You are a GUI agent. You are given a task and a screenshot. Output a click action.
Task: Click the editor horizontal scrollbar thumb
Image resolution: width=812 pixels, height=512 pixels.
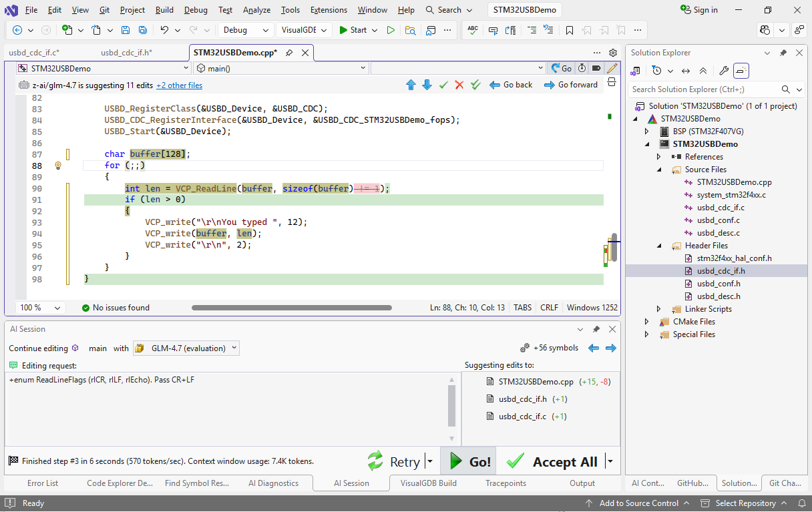pyautogui.click(x=291, y=308)
